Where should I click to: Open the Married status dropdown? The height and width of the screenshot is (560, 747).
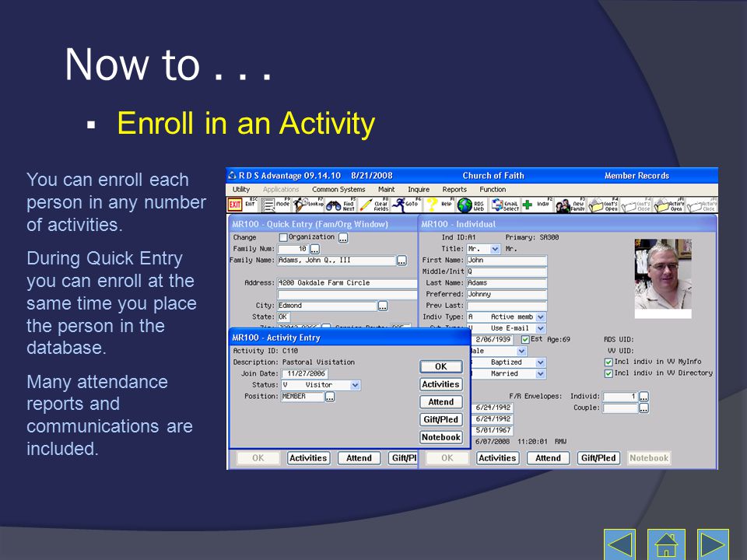pos(541,374)
